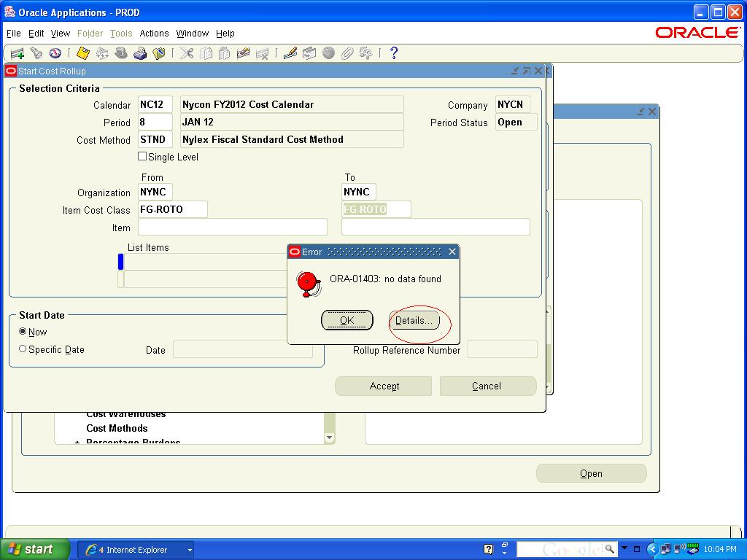This screenshot has width=747, height=560.
Task: Expand the Internet Explorer taskbar group dropdown
Action: click(x=190, y=550)
